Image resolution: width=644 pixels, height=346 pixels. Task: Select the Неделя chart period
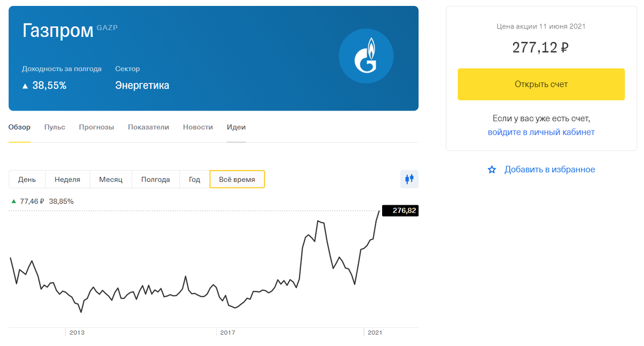[68, 179]
